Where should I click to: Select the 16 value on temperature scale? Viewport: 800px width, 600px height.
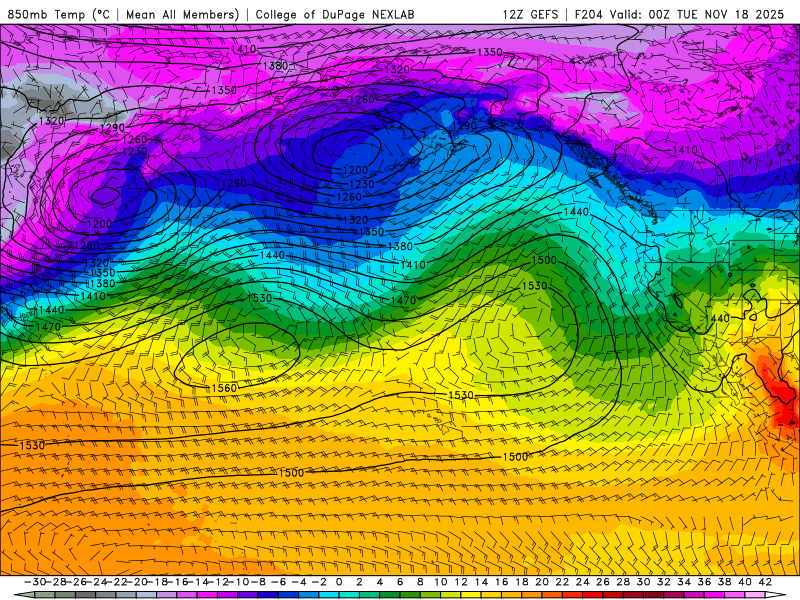click(x=502, y=582)
